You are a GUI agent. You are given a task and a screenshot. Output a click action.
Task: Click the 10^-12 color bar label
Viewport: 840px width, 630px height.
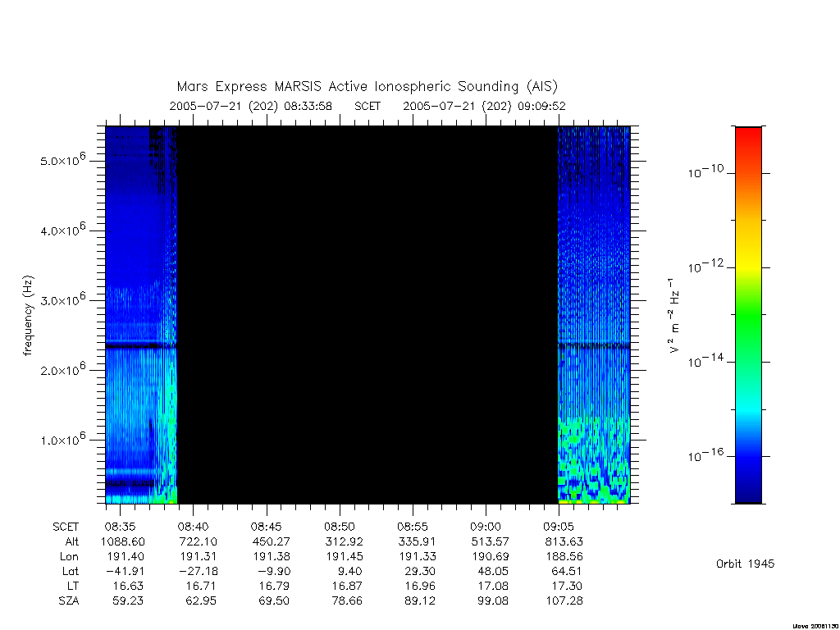pyautogui.click(x=705, y=267)
